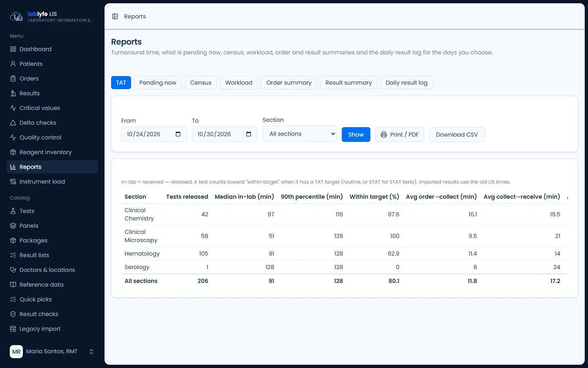This screenshot has height=368, width=588.
Task: Click the Packages box icon
Action: click(13, 240)
